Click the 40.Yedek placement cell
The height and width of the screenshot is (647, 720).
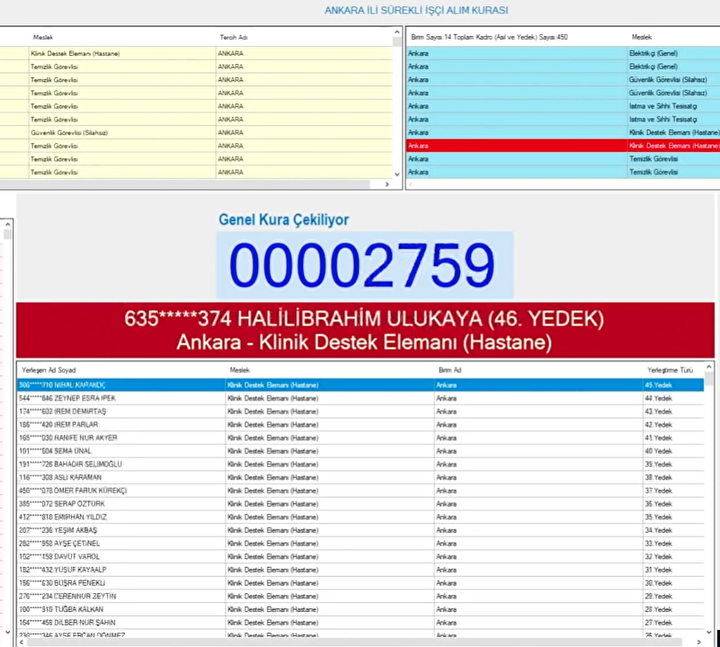(x=673, y=451)
